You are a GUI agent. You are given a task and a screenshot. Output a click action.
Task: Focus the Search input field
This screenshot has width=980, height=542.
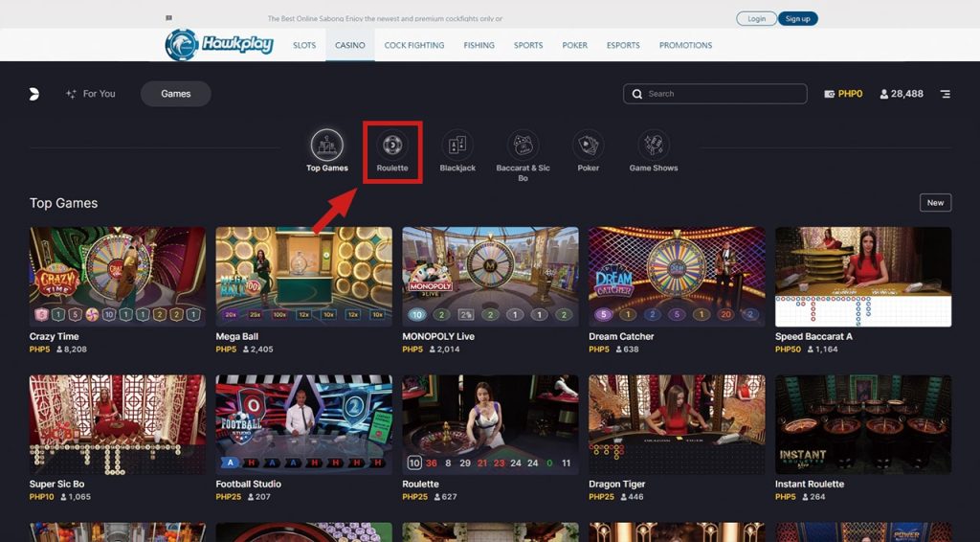click(x=715, y=94)
